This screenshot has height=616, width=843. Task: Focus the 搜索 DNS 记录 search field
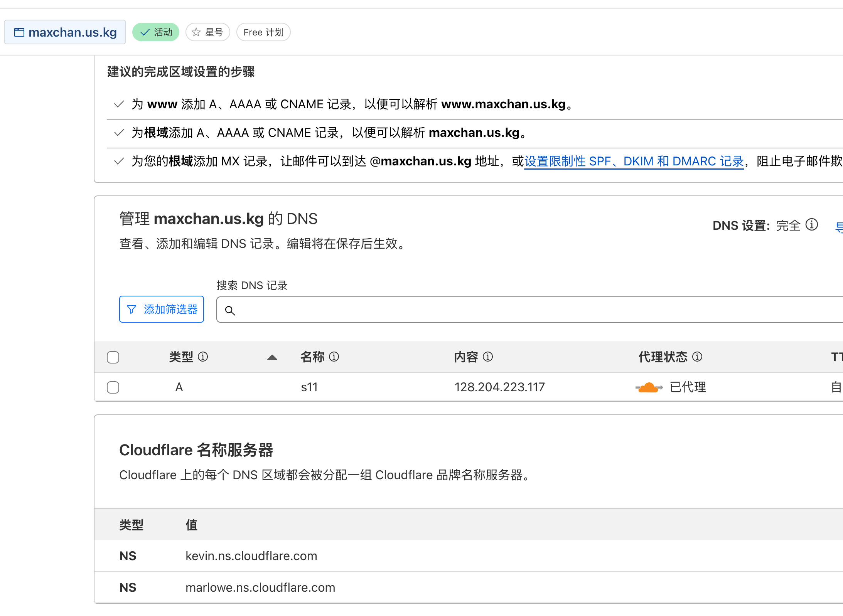click(529, 310)
